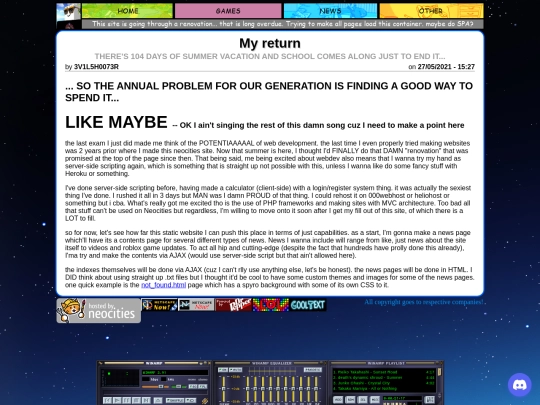Click the grey Netscape Now badge
The height and width of the screenshot is (405, 540).
[x=196, y=305]
